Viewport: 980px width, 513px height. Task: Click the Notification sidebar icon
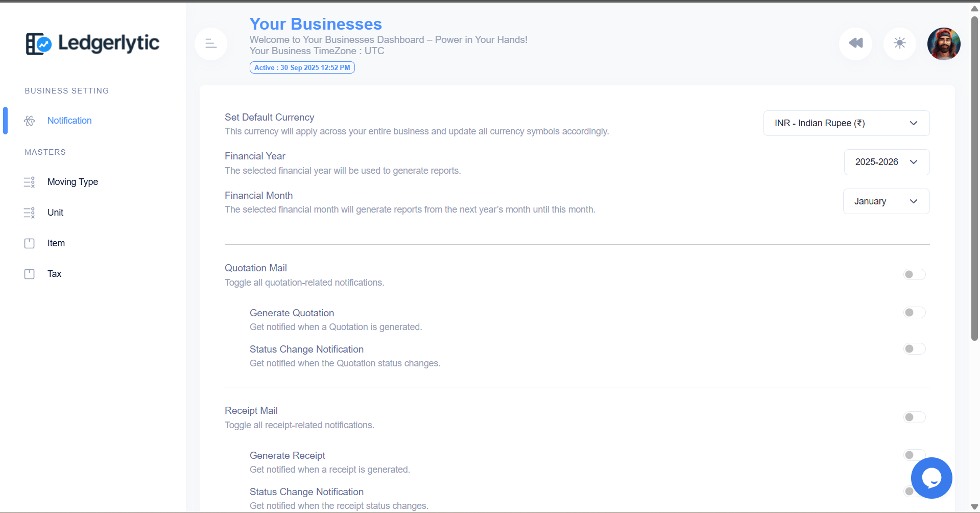coord(30,121)
